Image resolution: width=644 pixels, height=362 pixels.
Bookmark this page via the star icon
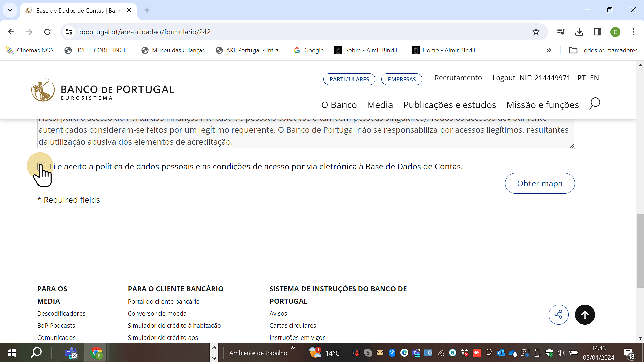coord(536,32)
